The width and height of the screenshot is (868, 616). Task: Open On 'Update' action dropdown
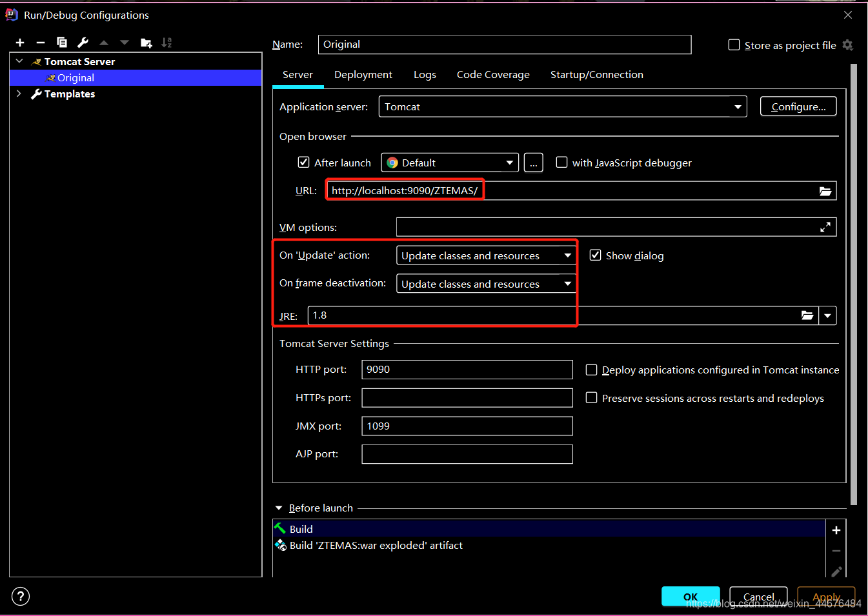[x=487, y=255]
